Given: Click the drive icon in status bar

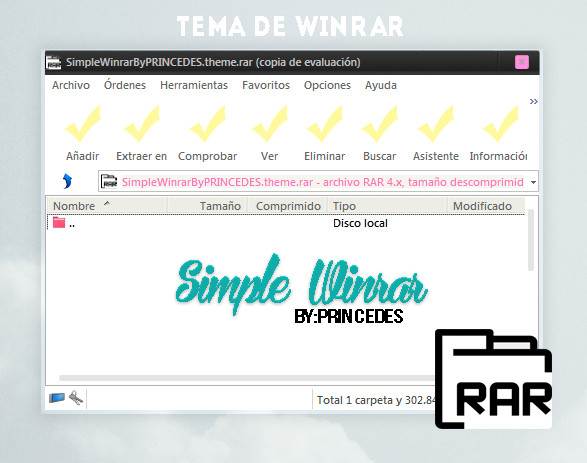Looking at the screenshot, I should coord(57,398).
